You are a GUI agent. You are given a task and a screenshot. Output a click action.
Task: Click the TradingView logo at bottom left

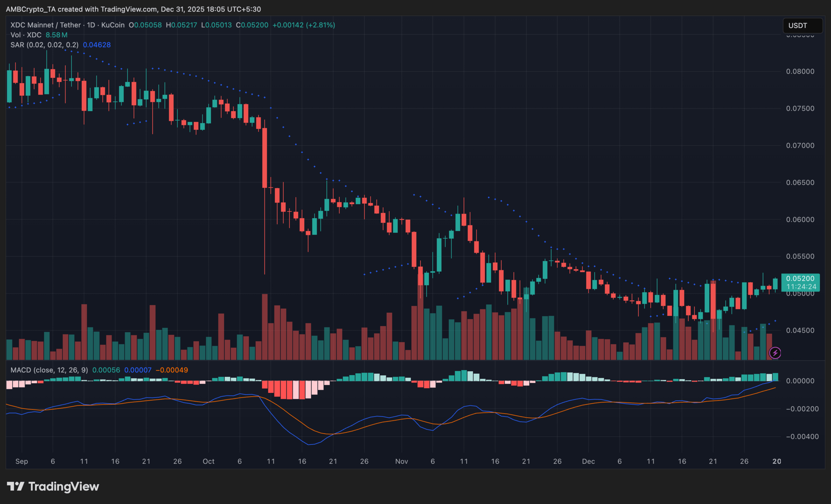click(x=53, y=487)
